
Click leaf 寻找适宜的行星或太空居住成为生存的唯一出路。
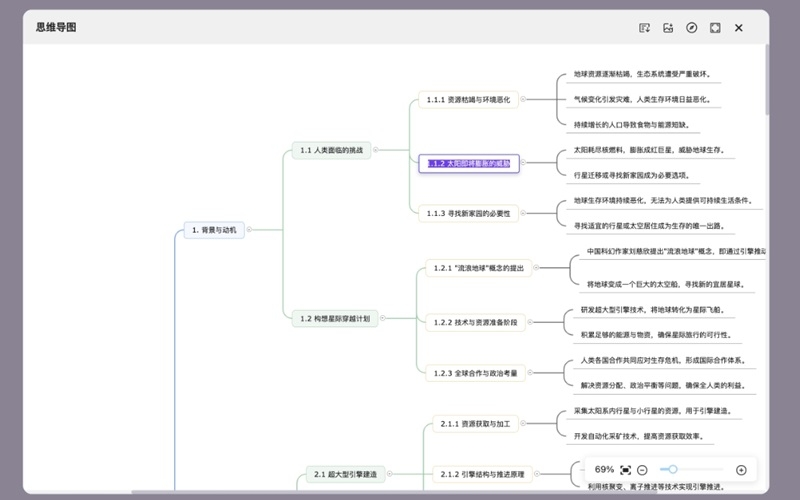click(x=650, y=226)
